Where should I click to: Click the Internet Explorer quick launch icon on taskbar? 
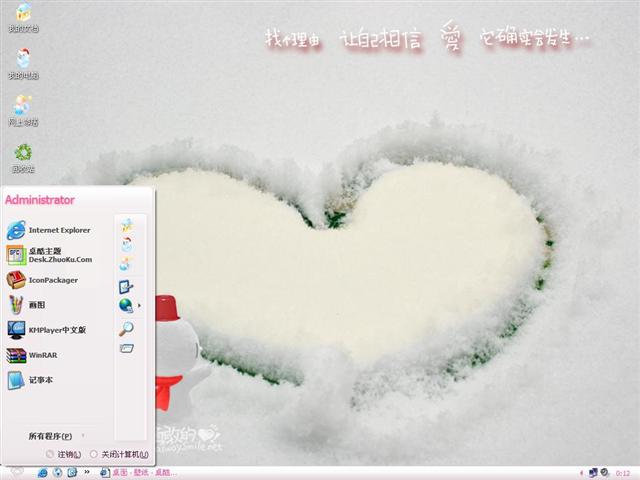(x=42, y=473)
